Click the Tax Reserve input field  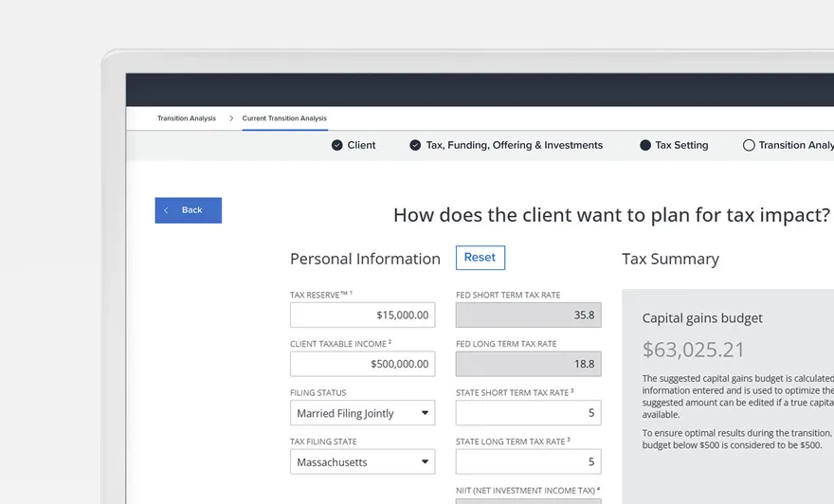click(x=362, y=315)
